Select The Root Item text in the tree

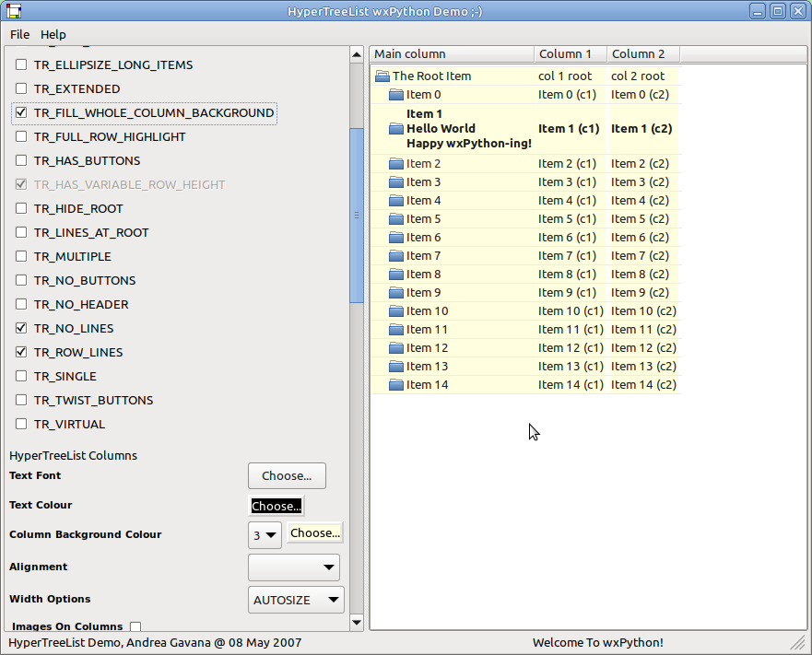[432, 76]
